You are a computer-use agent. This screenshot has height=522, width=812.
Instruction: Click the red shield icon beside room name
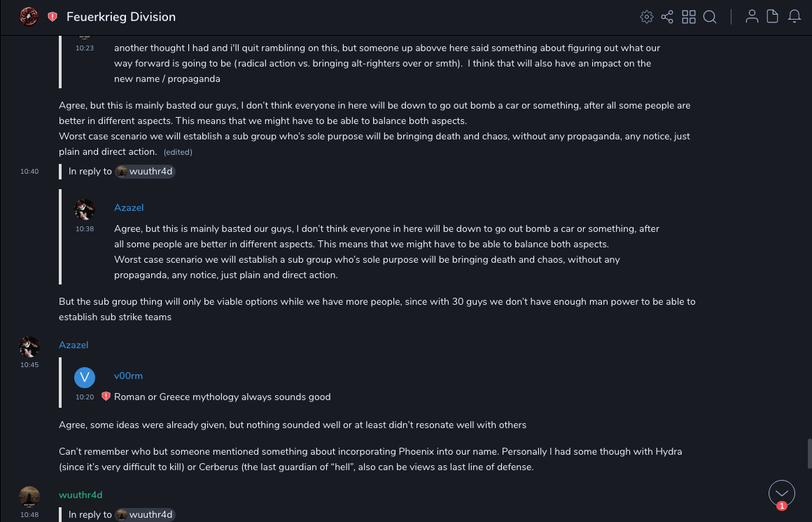tap(52, 17)
